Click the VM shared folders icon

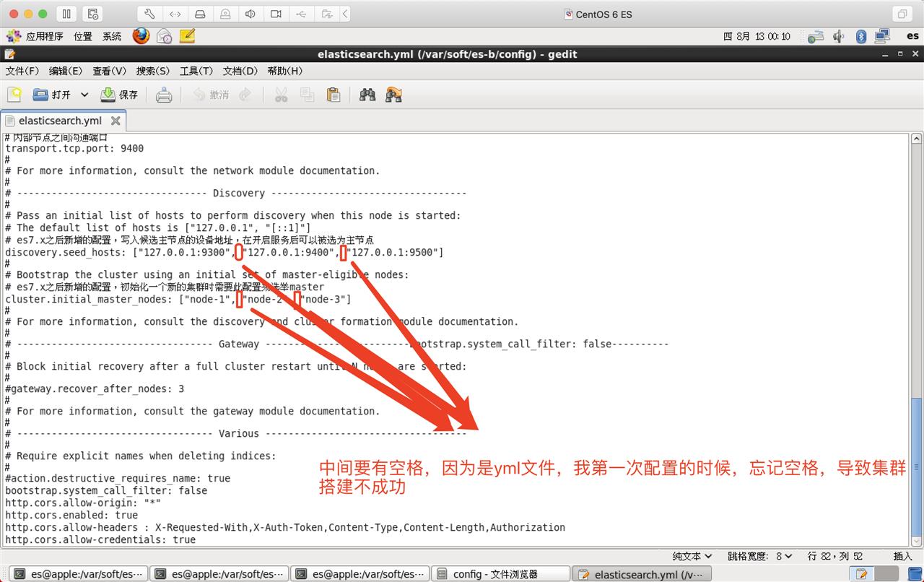pyautogui.click(x=326, y=14)
